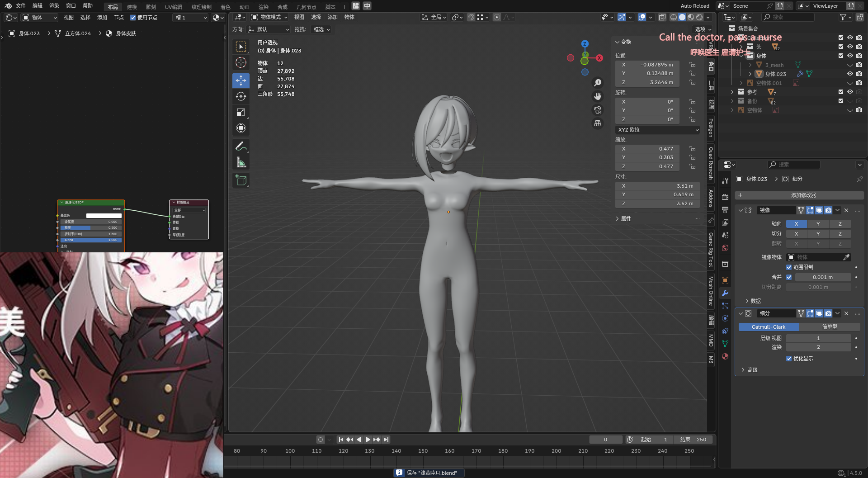This screenshot has height=478, width=868.
Task: Select the Scale tool in viewport toolbar
Action: coord(241,112)
